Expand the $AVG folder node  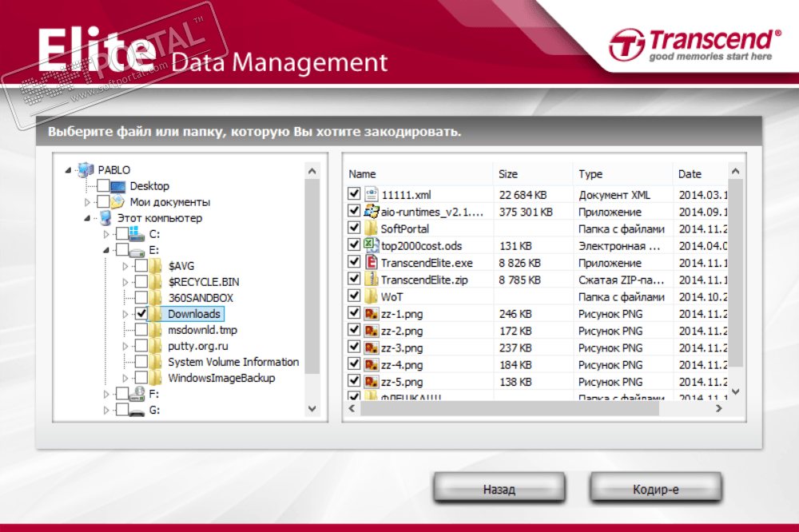(x=125, y=266)
